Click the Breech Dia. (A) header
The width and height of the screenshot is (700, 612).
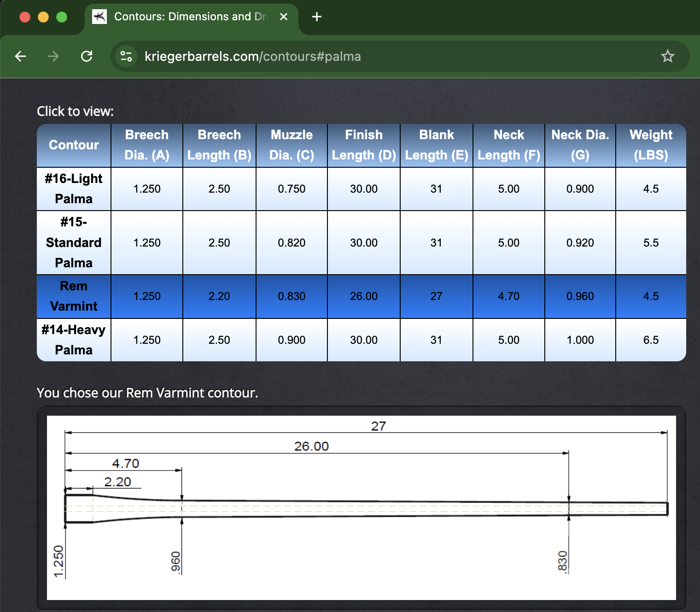click(x=147, y=145)
